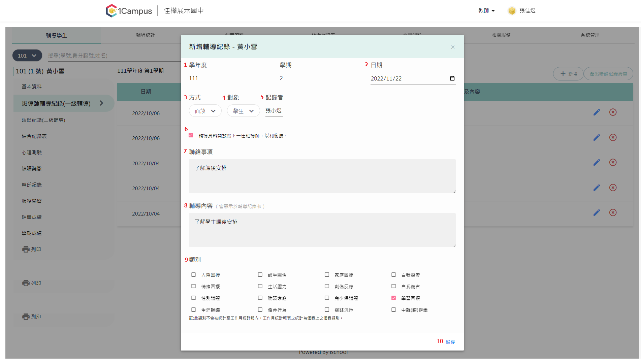Screen dimensions: 641x364
Task: Open the calendar picker in 日期 field
Action: click(x=452, y=78)
